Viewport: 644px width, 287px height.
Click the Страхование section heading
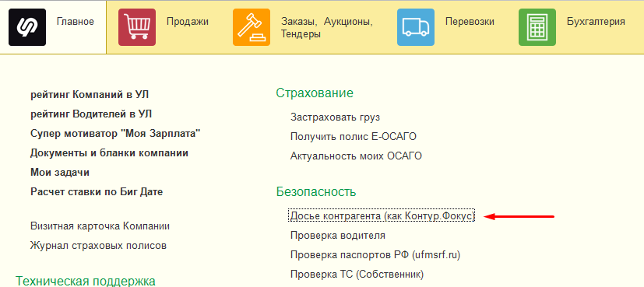coord(315,93)
